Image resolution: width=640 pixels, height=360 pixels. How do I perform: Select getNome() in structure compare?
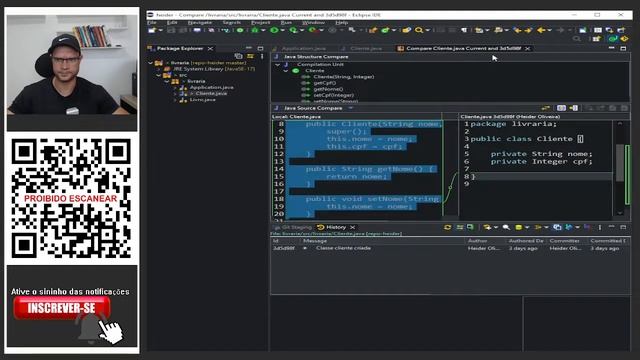tap(329, 89)
